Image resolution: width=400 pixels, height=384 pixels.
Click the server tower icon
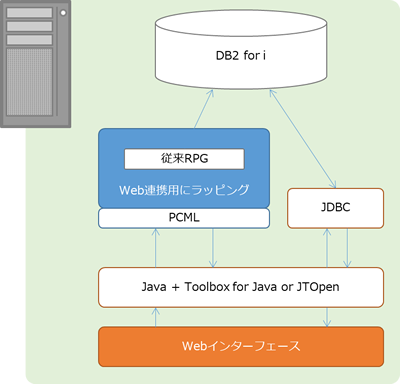pyautogui.click(x=35, y=63)
